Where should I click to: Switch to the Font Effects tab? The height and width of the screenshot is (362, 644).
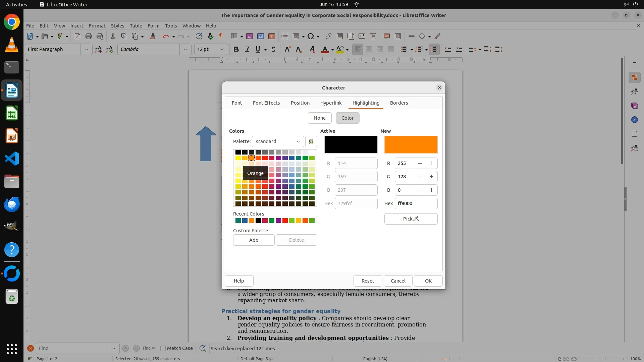coord(266,103)
